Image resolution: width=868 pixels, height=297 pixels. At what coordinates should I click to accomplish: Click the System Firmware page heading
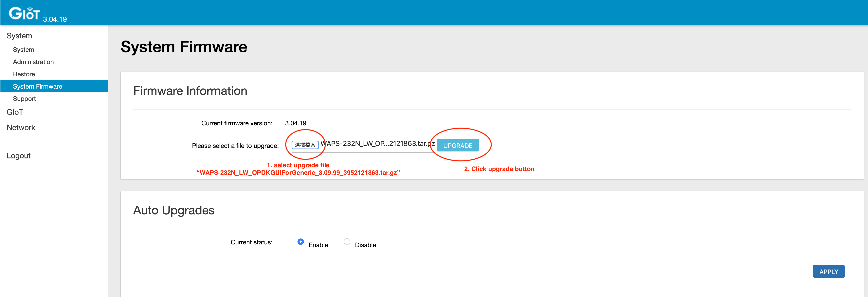184,47
